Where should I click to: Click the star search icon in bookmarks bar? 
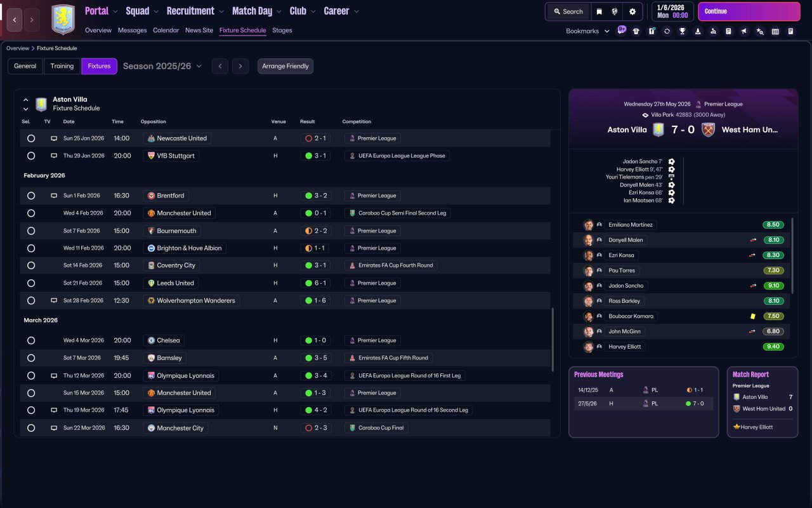(x=760, y=31)
